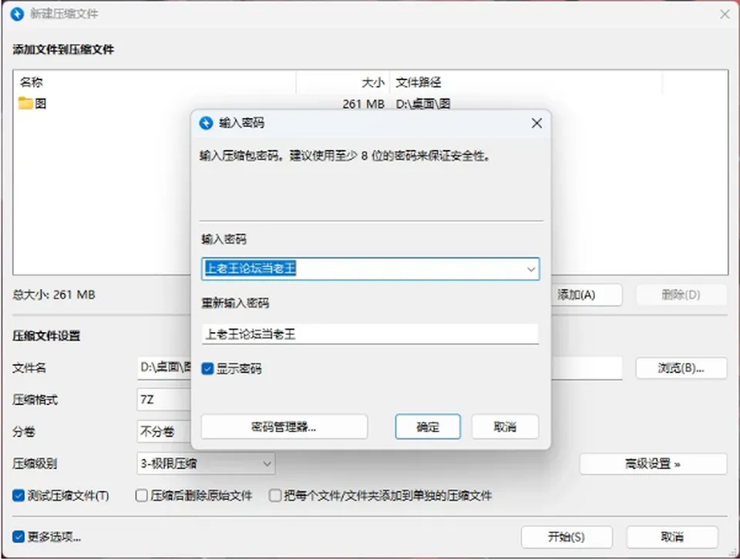Screen dimensions: 740x560
Task: Click the 删除(D) button
Action: pyautogui.click(x=681, y=295)
